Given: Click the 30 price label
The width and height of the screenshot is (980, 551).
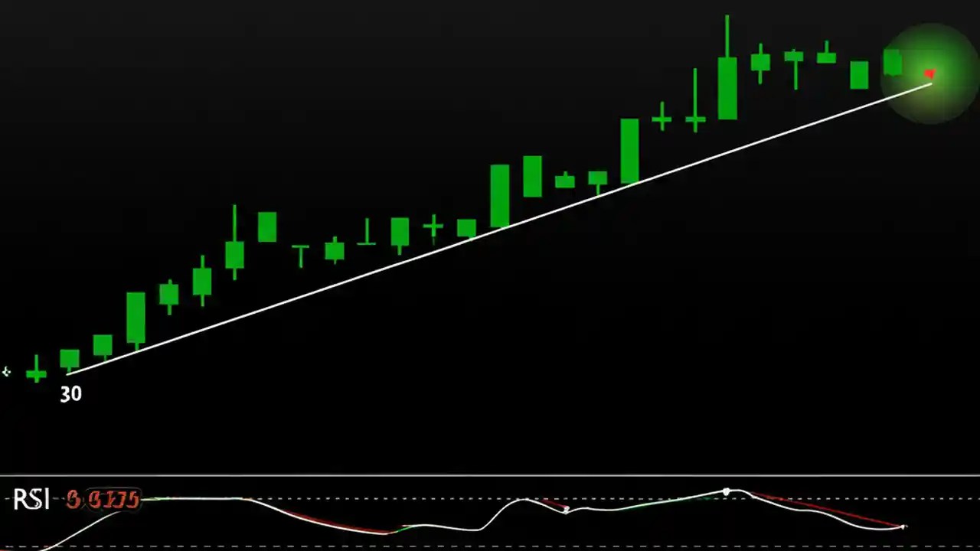Looking at the screenshot, I should coord(70,393).
